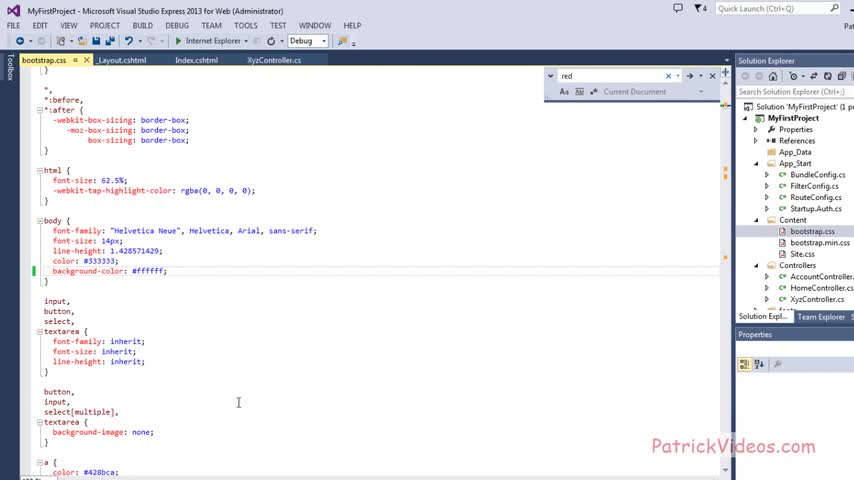This screenshot has height=480, width=854.
Task: Clear the find box text
Action: [x=668, y=76]
